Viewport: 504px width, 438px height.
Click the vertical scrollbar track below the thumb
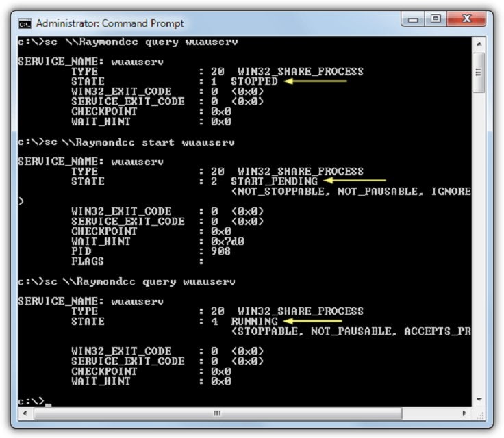tap(479, 243)
